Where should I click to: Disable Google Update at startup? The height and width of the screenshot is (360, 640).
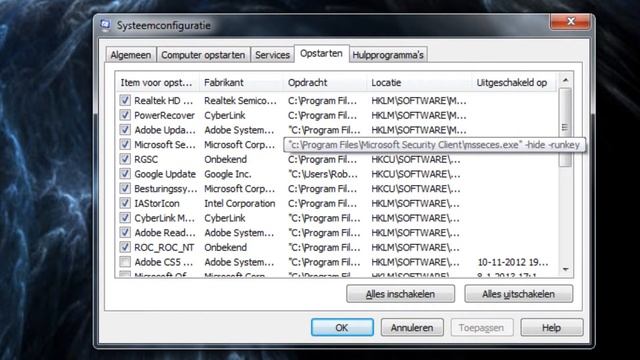125,174
